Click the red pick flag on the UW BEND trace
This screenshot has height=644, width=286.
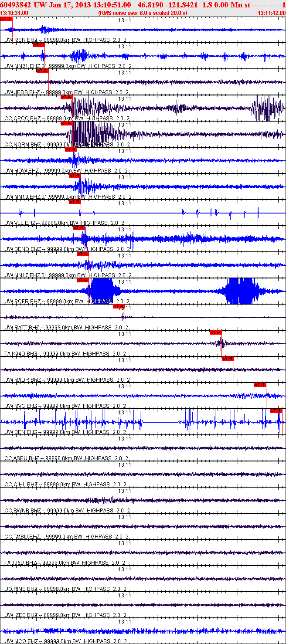click(78, 228)
